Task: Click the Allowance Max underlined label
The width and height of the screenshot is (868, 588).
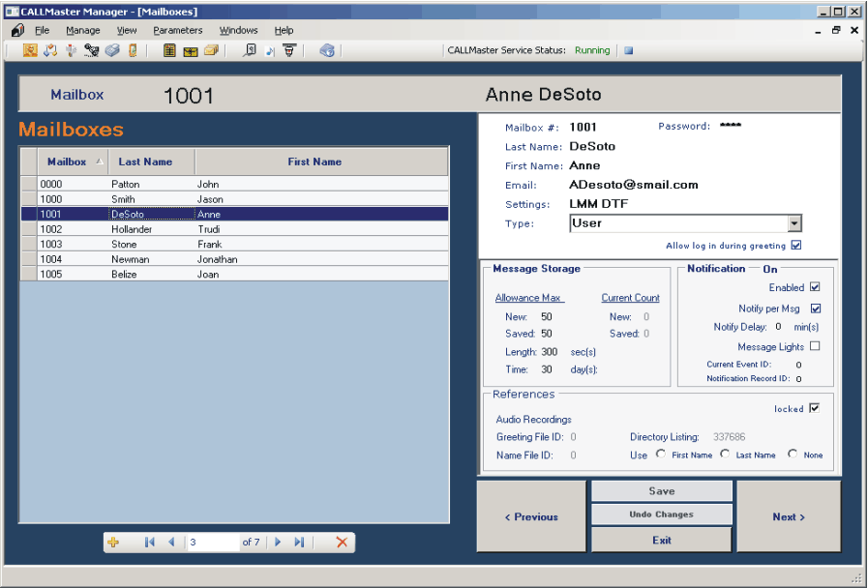Action: [x=529, y=298]
